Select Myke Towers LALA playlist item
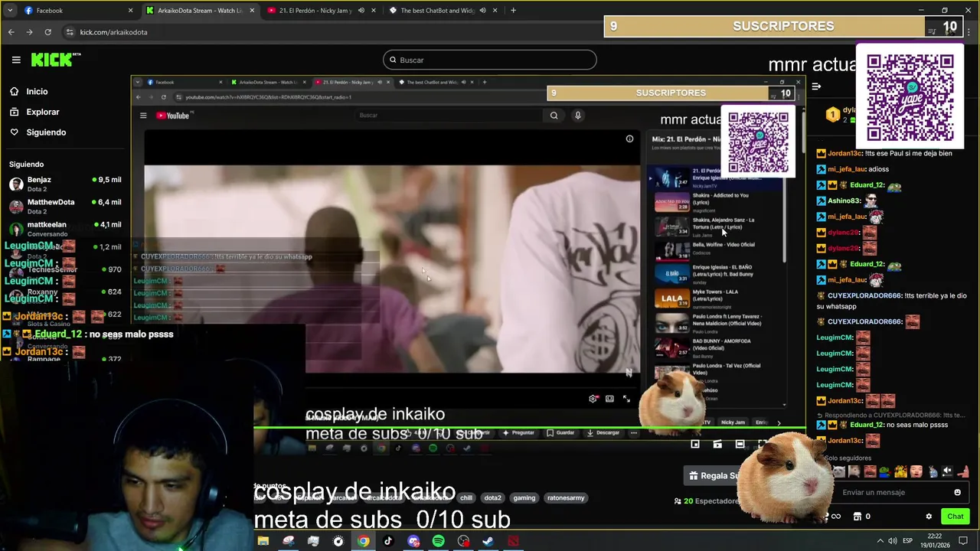This screenshot has width=980, height=551. coord(718,299)
